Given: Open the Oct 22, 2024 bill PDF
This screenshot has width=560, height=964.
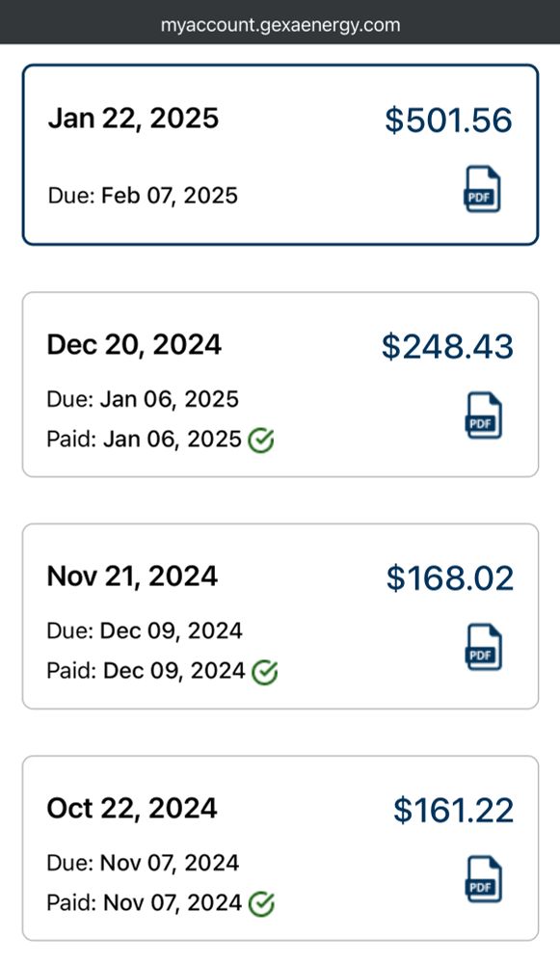Looking at the screenshot, I should click(483, 879).
